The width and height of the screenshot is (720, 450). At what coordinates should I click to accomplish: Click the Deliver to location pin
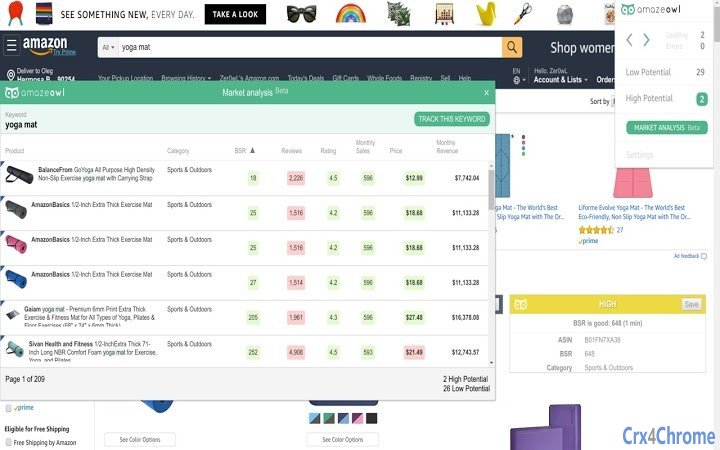point(11,75)
